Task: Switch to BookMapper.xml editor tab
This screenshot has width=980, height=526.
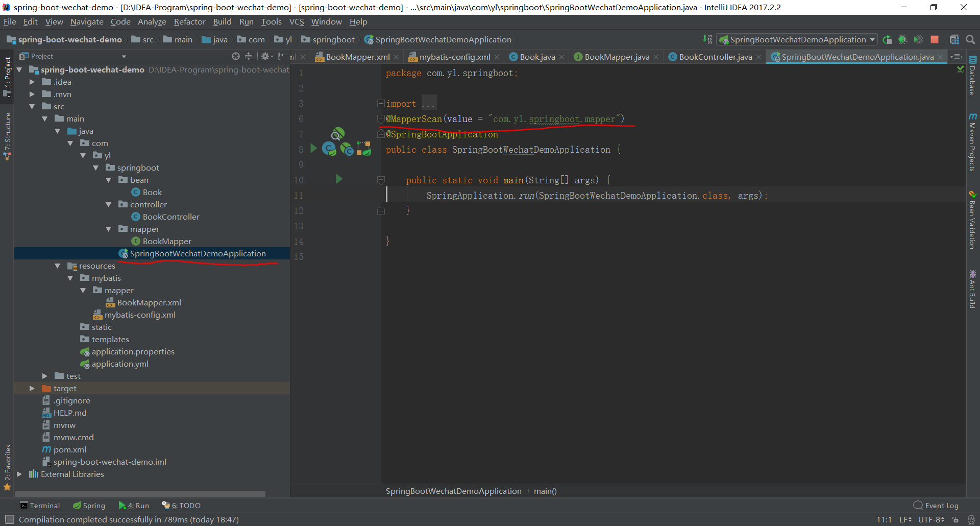Action: [357, 57]
